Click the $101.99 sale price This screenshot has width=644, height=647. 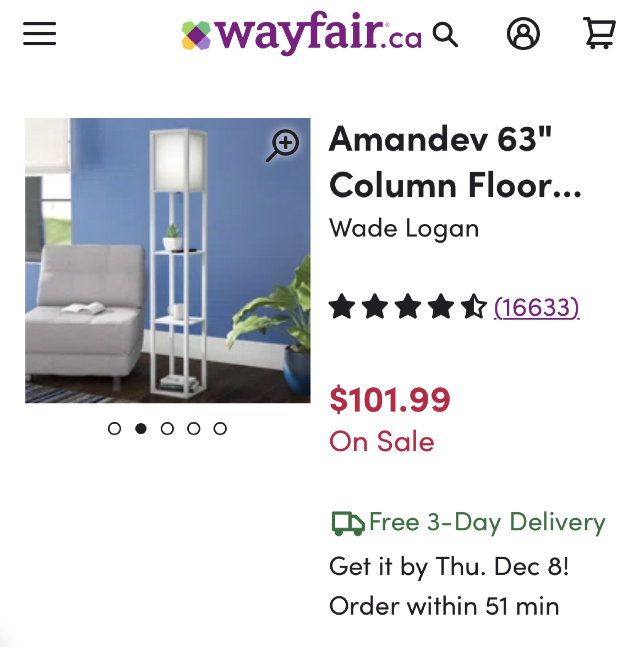[x=390, y=400]
